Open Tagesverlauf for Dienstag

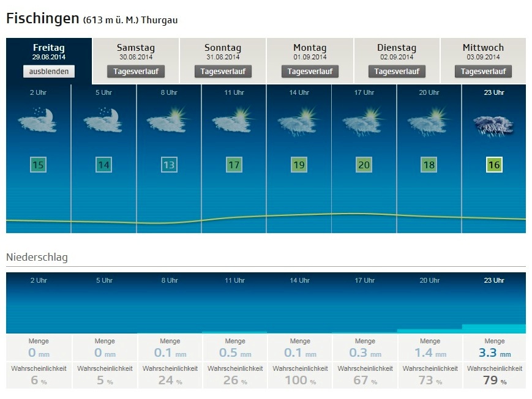click(397, 71)
